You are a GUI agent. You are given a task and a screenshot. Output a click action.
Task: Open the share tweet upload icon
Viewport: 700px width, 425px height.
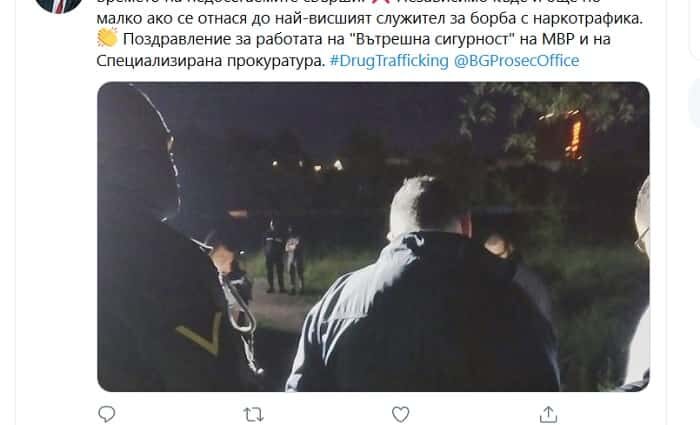point(548,414)
